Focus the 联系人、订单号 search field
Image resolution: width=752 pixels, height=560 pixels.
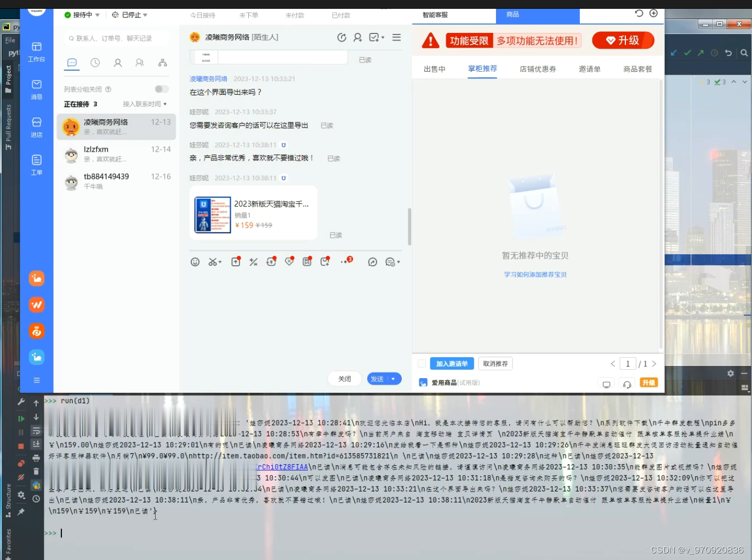tap(116, 38)
